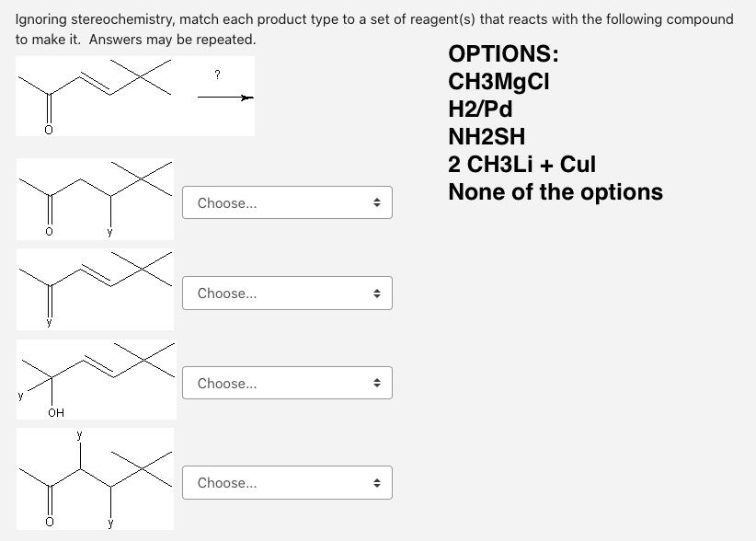Click the H2/Pd option text
The width and height of the screenshot is (756, 541).
[480, 109]
